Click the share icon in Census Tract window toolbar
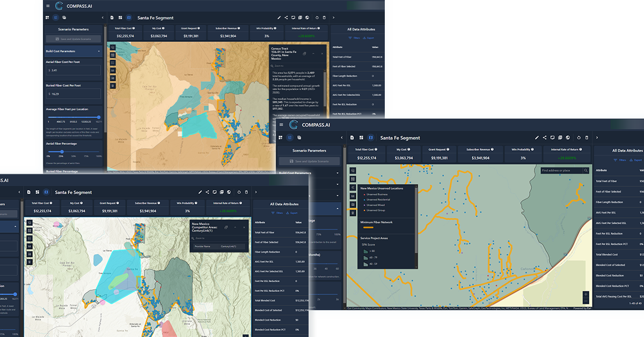Viewport: 644px width, 337px height. (286, 18)
